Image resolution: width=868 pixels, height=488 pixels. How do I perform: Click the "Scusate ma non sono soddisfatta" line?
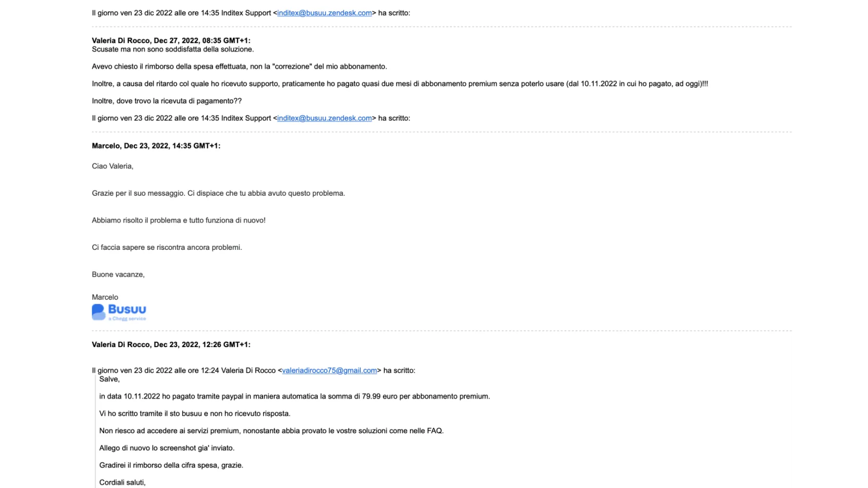click(173, 49)
